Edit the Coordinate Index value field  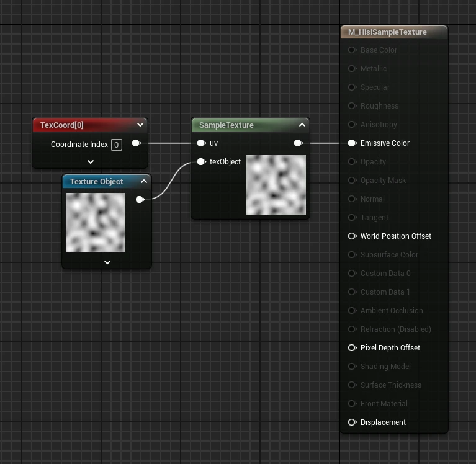pos(117,145)
